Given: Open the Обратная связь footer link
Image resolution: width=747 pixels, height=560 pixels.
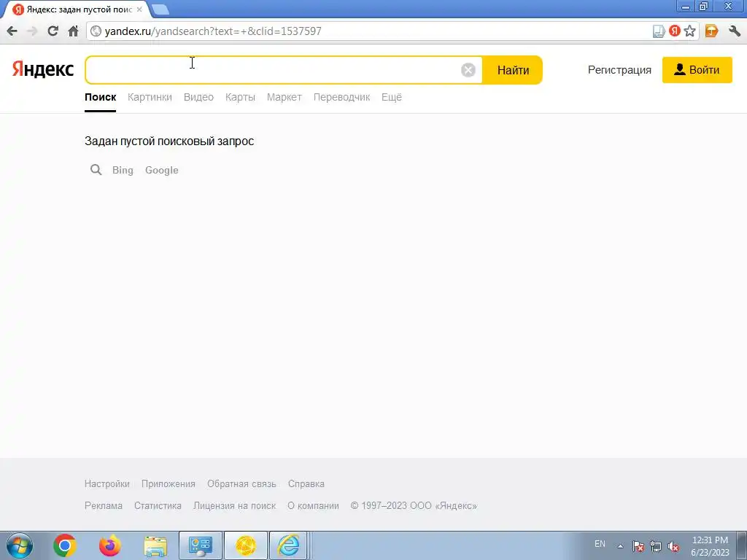Looking at the screenshot, I should coord(241,484).
